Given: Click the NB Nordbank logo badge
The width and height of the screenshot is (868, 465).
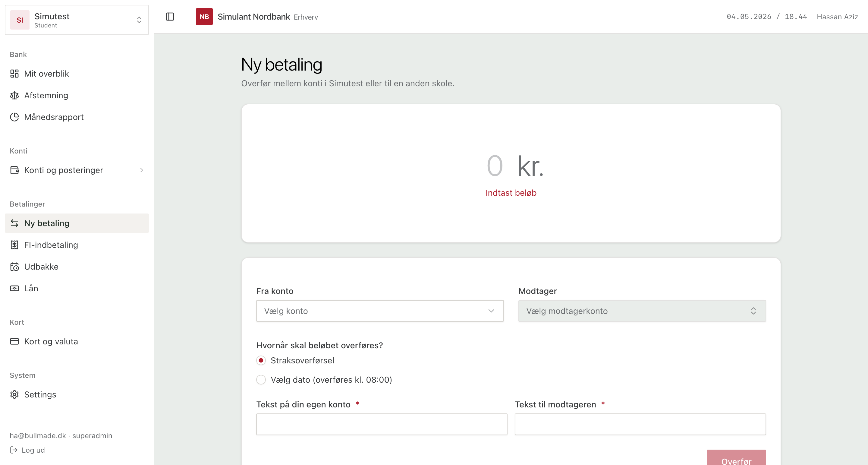Looking at the screenshot, I should coord(204,17).
